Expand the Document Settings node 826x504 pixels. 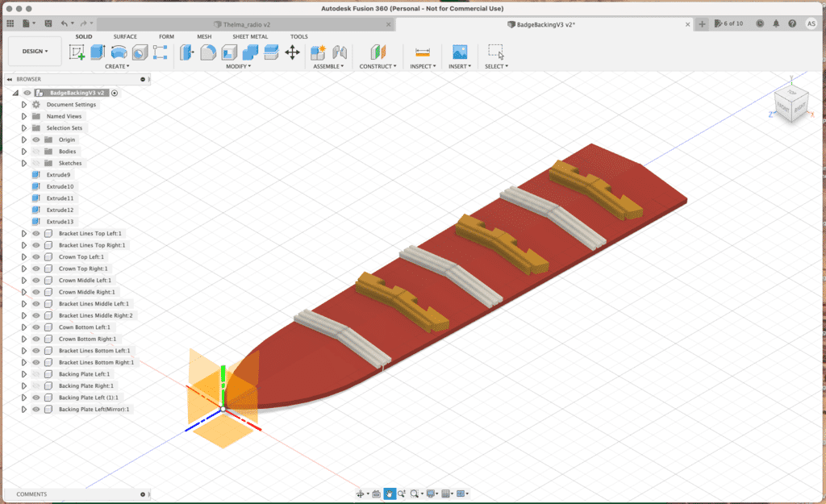click(x=24, y=105)
